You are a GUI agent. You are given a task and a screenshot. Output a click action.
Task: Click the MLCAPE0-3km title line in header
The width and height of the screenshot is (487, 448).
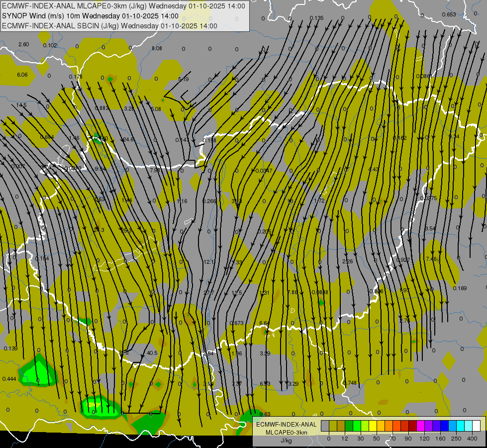123,6
